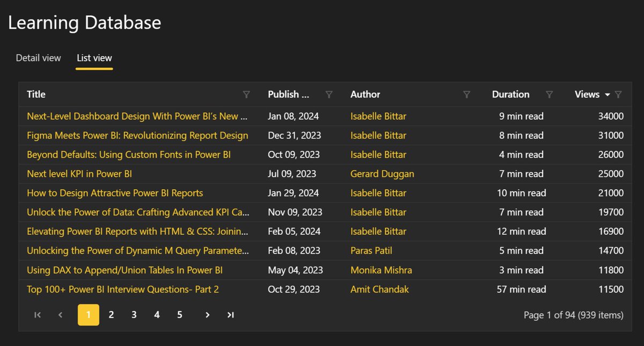Image resolution: width=644 pixels, height=346 pixels.
Task: Sort by Duration column header
Action: coord(510,95)
